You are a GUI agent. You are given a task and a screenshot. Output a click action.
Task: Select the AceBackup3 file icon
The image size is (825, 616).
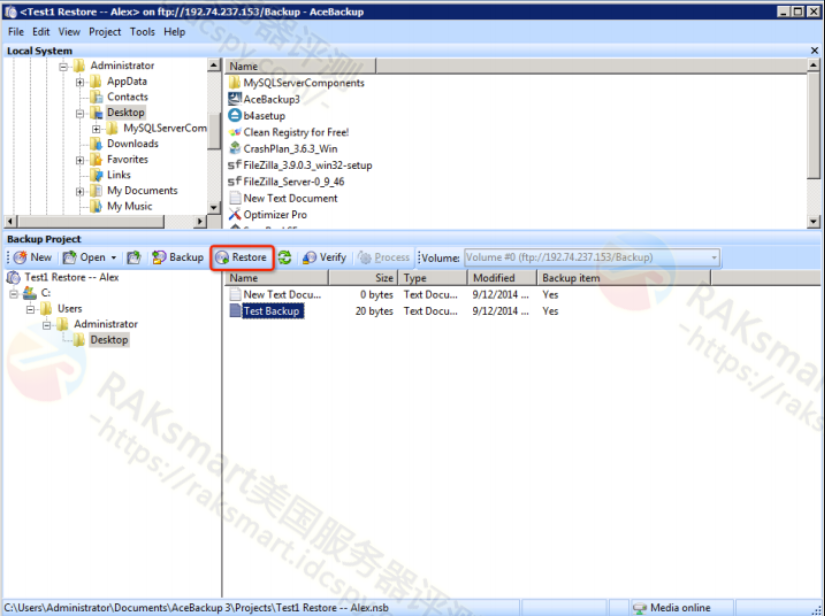pos(235,99)
